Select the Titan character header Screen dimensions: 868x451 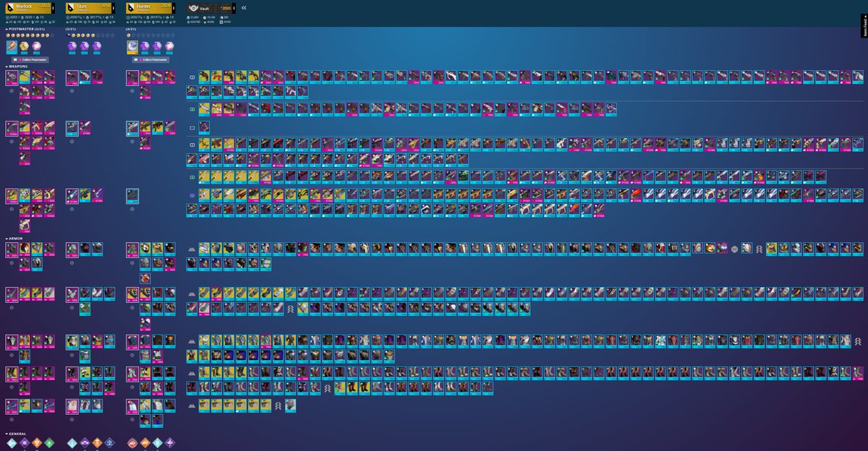(x=90, y=7)
